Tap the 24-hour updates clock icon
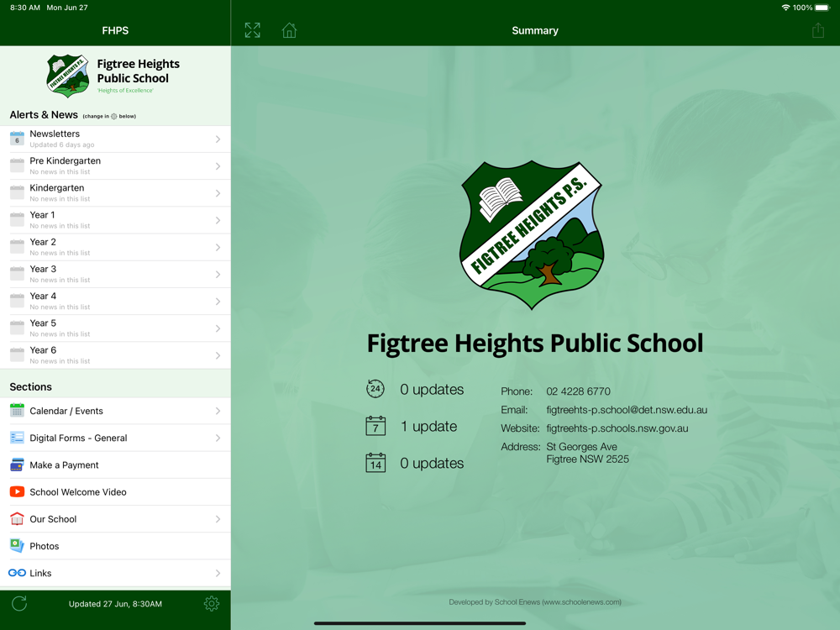This screenshot has height=630, width=840. coord(375,389)
